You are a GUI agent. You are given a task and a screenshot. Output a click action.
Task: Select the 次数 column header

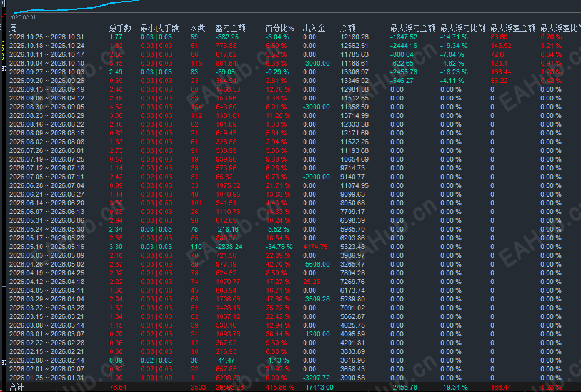click(197, 28)
